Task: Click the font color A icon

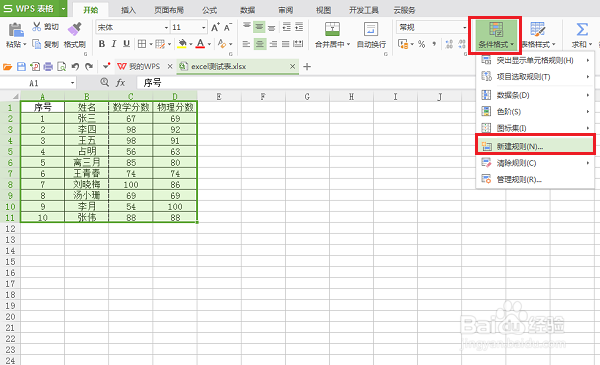Action: (200, 44)
